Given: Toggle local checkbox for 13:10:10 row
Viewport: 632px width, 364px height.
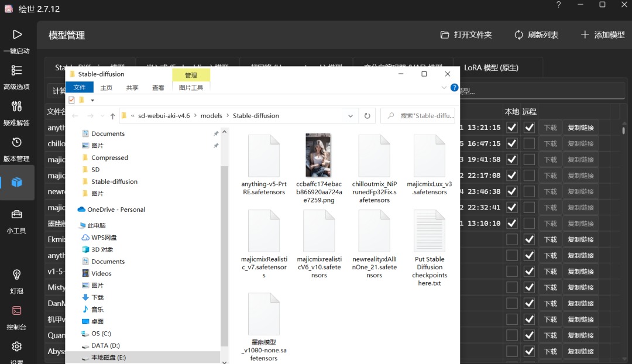Looking at the screenshot, I should [512, 224].
